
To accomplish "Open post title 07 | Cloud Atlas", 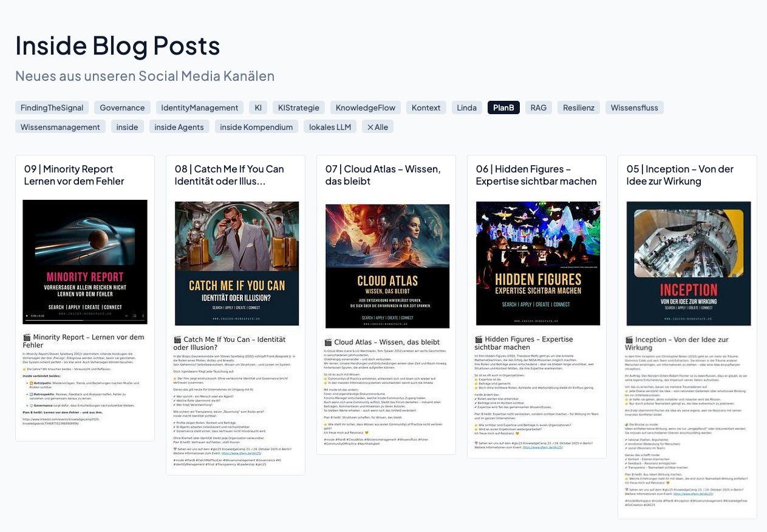I will point(383,175).
